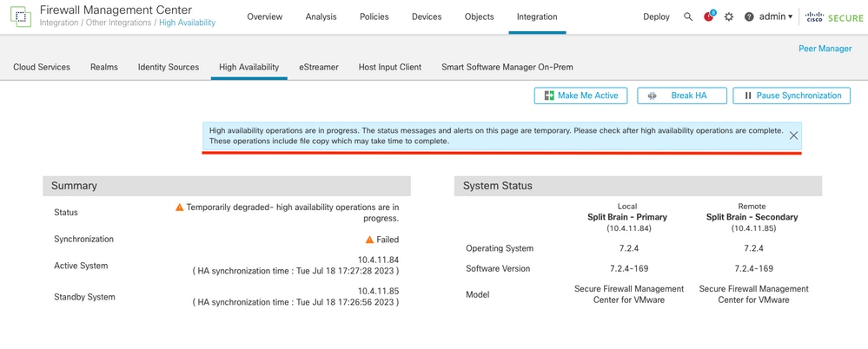Click the Synchronization label in the Summary panel

(83, 240)
